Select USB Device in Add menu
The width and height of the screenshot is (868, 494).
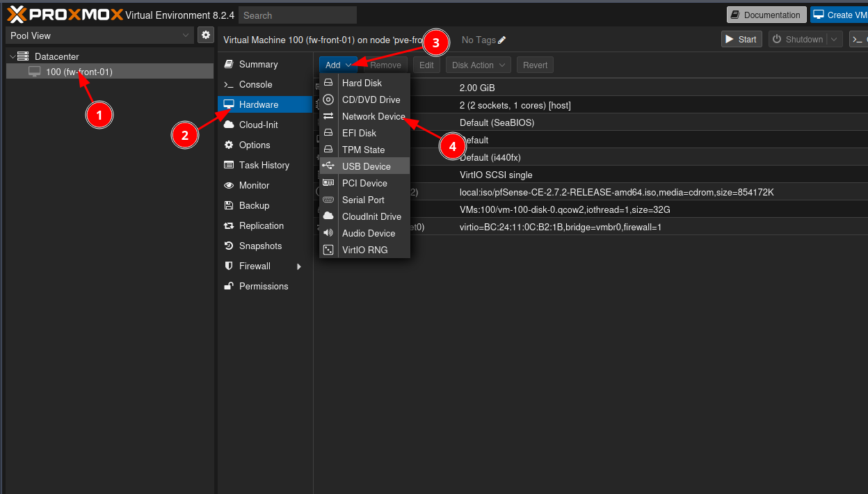click(x=366, y=167)
